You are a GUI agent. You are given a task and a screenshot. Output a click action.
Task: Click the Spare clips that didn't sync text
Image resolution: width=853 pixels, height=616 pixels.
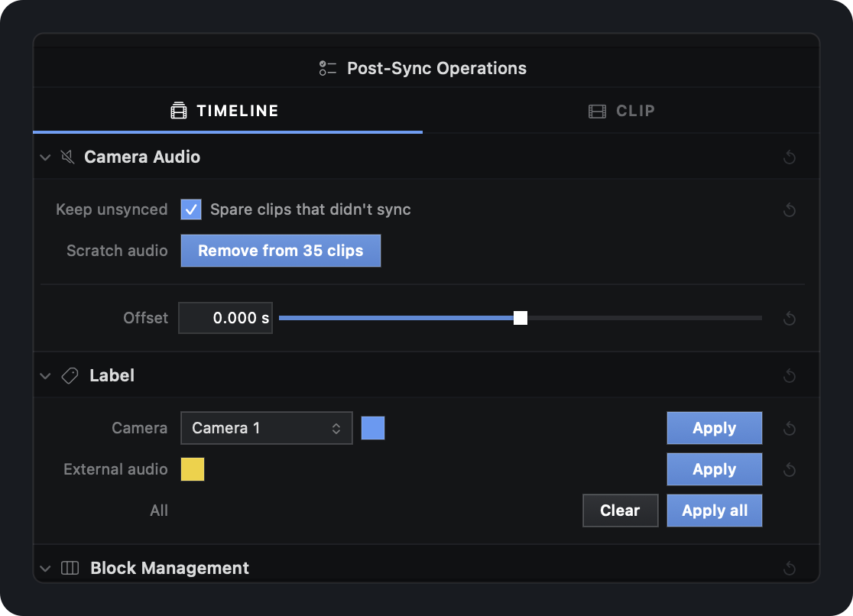click(x=310, y=209)
